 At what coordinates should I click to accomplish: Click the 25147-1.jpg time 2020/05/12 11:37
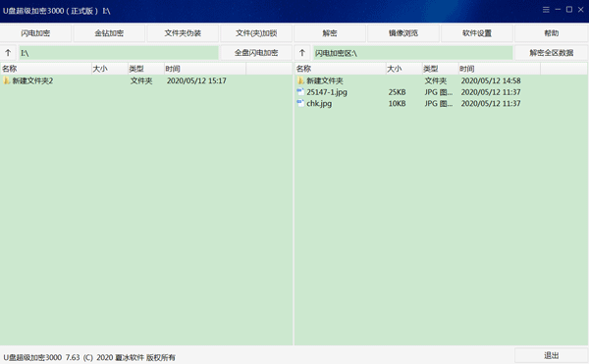[x=491, y=92]
